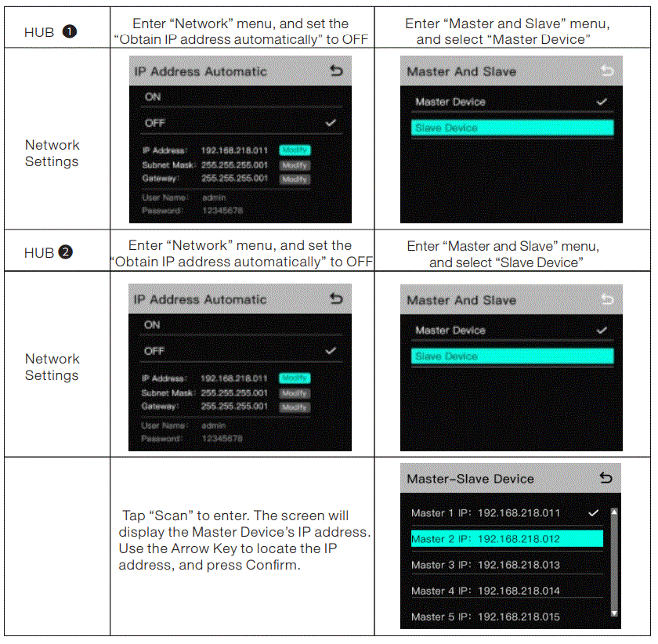658x644 pixels.
Task: Click HUB 2 Master And Slave title
Action: 461,300
